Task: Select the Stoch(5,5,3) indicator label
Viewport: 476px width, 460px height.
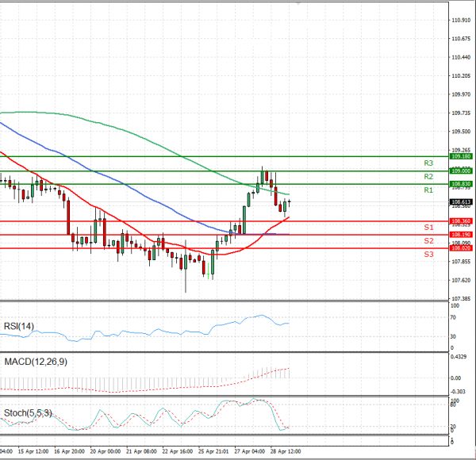Action: pyautogui.click(x=29, y=412)
